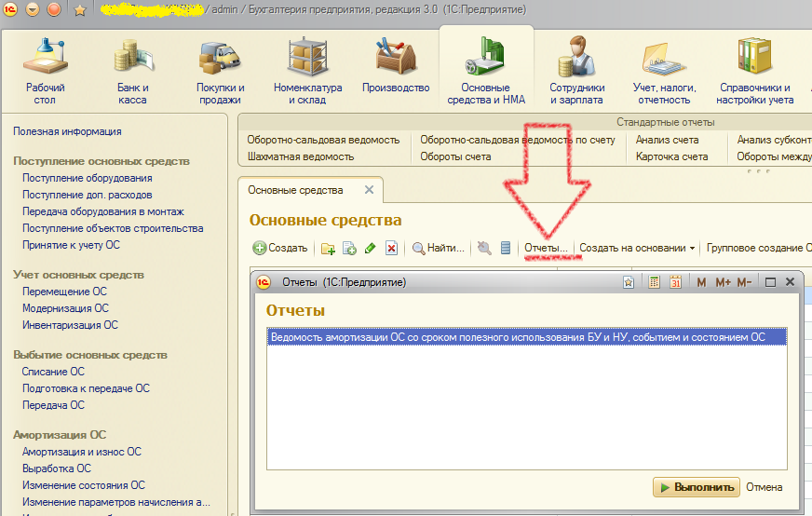Open the Банк и касса section

coord(133,72)
